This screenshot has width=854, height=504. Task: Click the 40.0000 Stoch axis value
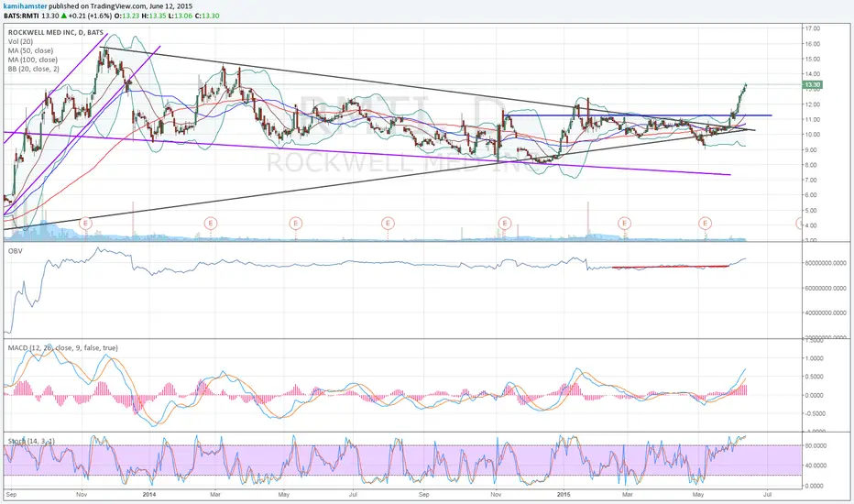tap(816, 466)
